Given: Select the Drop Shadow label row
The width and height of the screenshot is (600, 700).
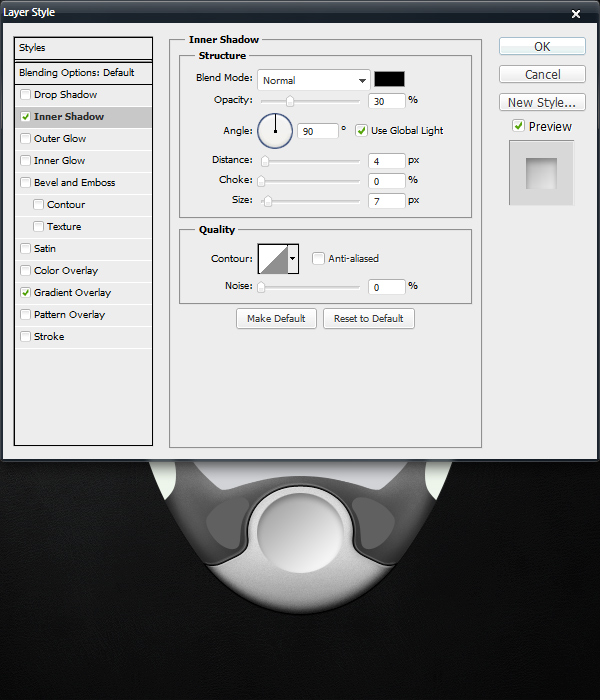Looking at the screenshot, I should [x=66, y=95].
